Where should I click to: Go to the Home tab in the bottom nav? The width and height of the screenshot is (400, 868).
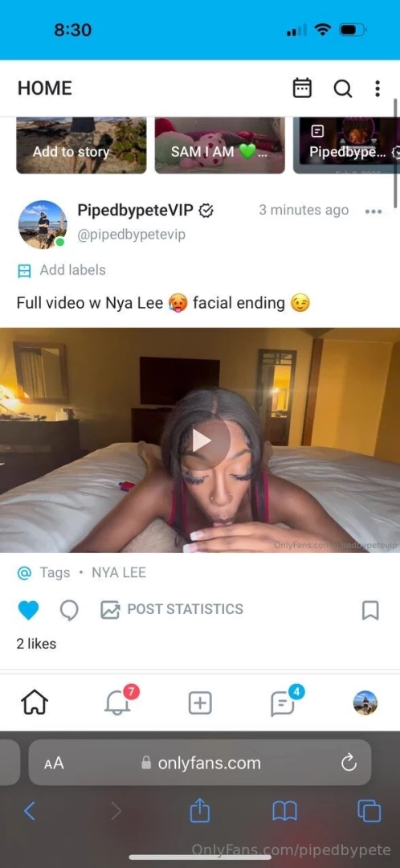[x=35, y=703]
